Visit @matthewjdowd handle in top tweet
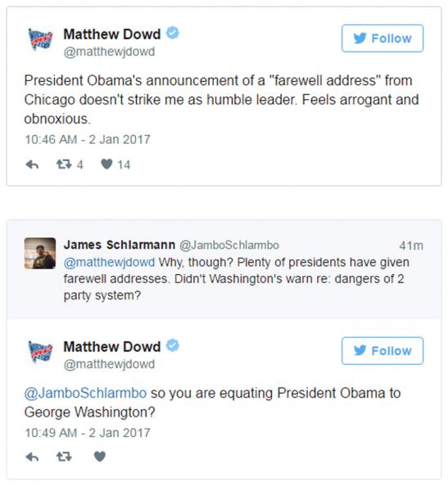448x491 pixels. click(x=109, y=52)
